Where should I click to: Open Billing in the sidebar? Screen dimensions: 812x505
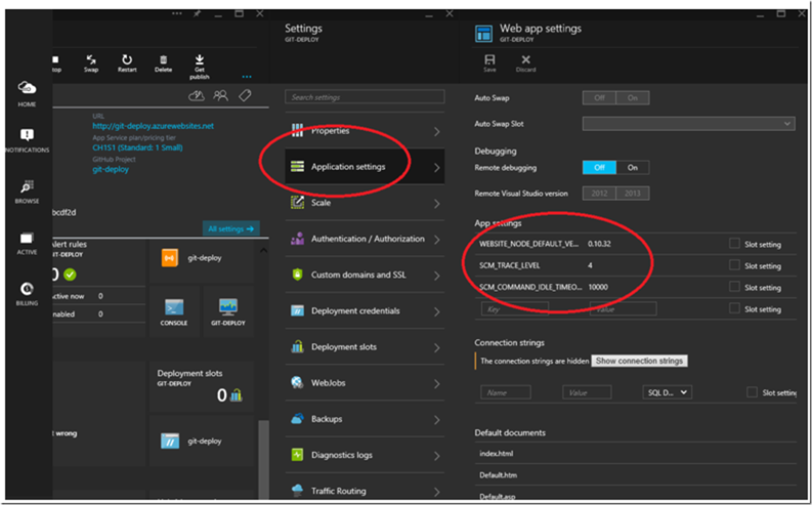[x=27, y=294]
